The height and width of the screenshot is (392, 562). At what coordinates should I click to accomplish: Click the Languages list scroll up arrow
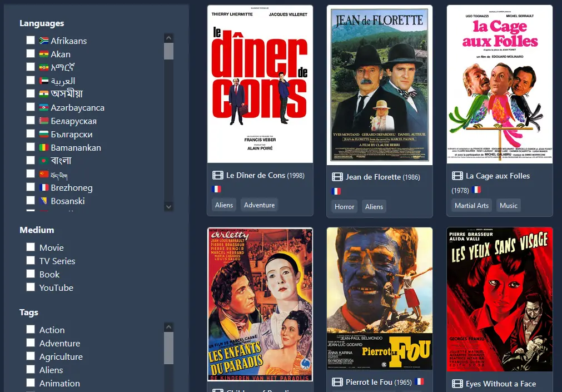pyautogui.click(x=169, y=38)
